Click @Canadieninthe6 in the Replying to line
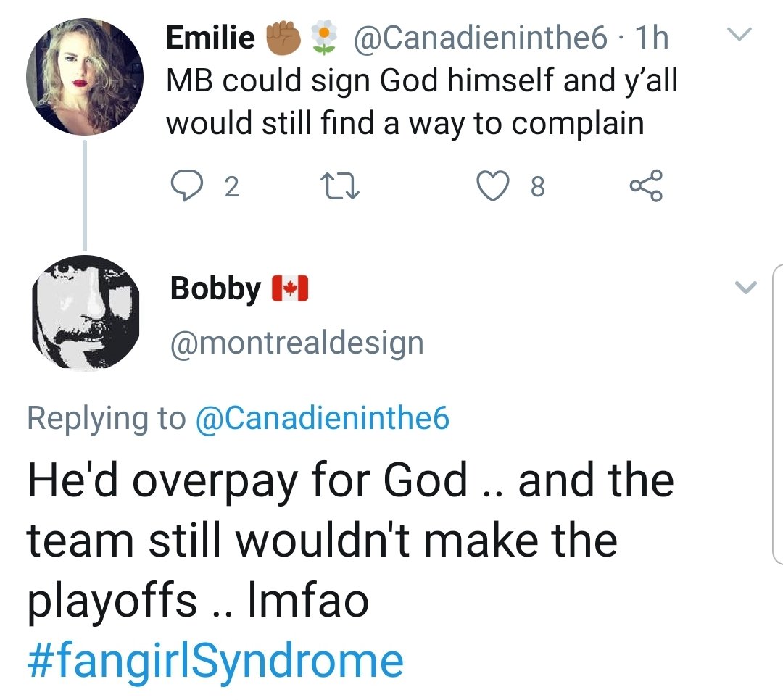 [323, 418]
